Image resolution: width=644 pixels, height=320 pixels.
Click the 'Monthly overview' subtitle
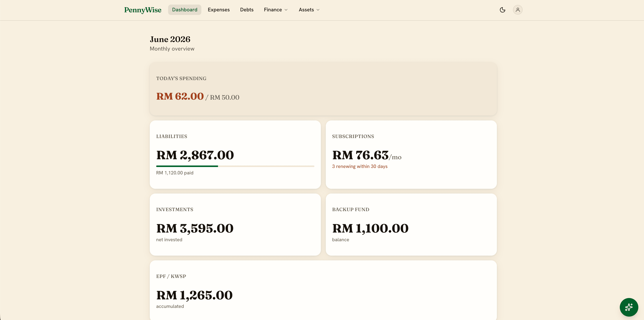click(172, 49)
